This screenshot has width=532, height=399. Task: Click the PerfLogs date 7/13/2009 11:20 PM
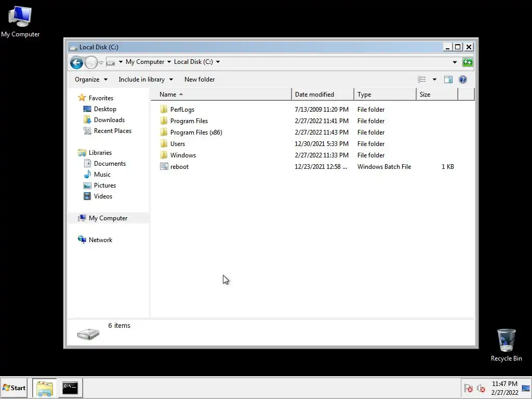322,109
